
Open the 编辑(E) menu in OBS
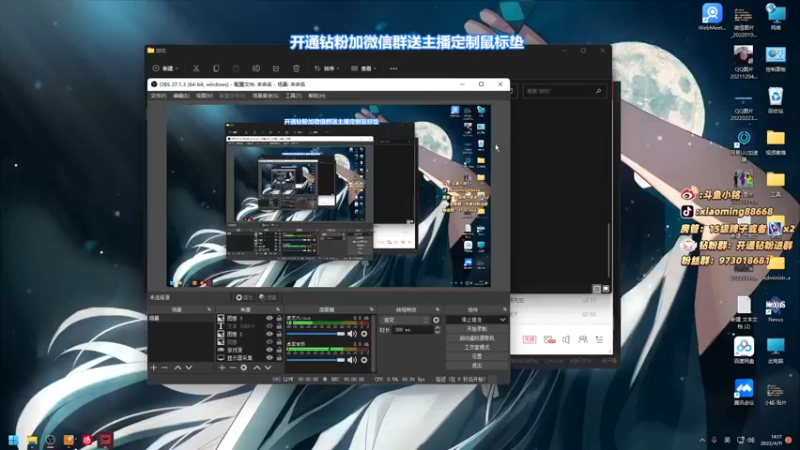[x=181, y=96]
